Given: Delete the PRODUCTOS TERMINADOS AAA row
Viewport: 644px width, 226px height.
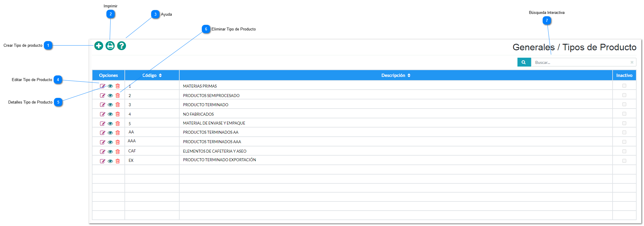Looking at the screenshot, I should coord(118,142).
